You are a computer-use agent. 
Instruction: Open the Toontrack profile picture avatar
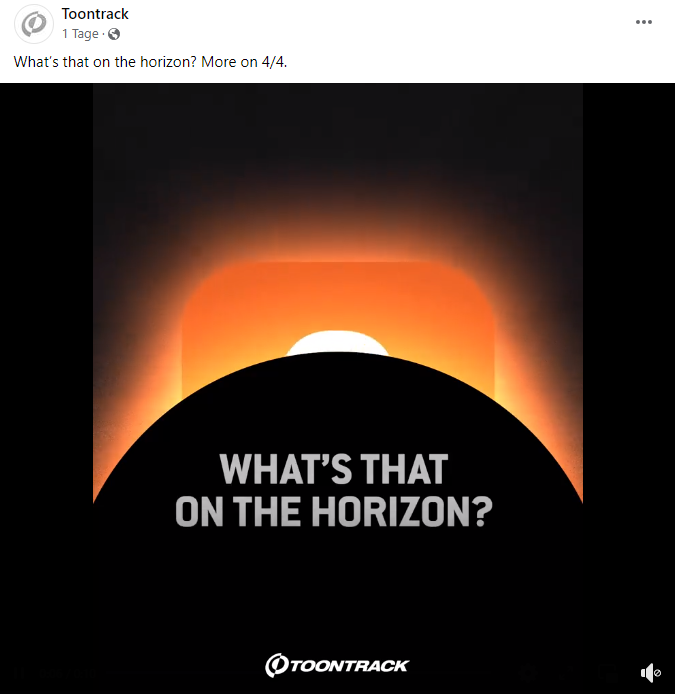point(34,24)
